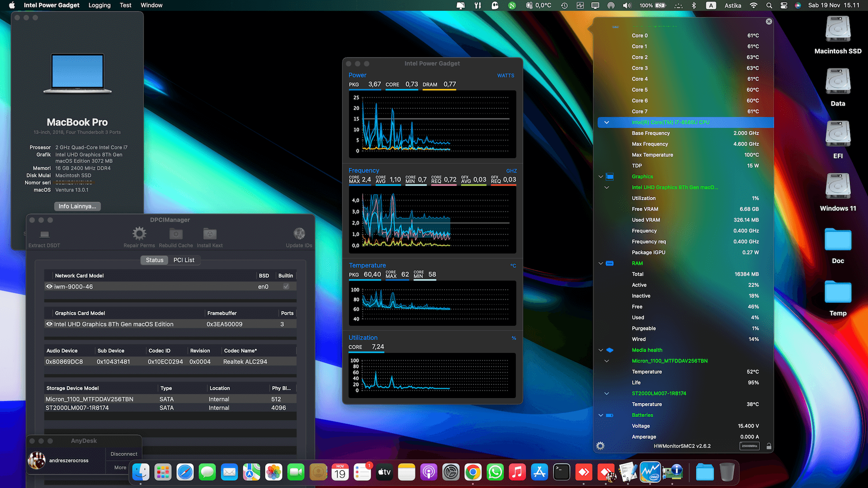868x488 pixels.
Task: Select the Windows 11 drive icon
Action: pos(838,186)
